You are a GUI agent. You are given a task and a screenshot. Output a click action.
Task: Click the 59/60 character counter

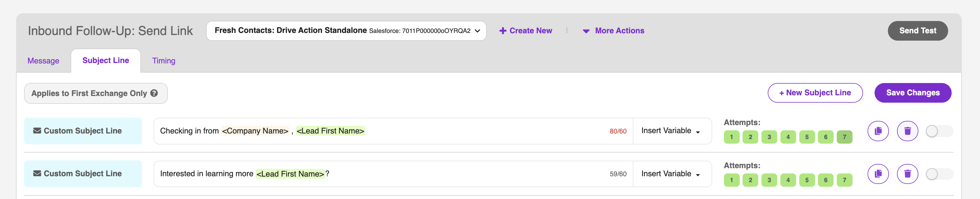(618, 174)
